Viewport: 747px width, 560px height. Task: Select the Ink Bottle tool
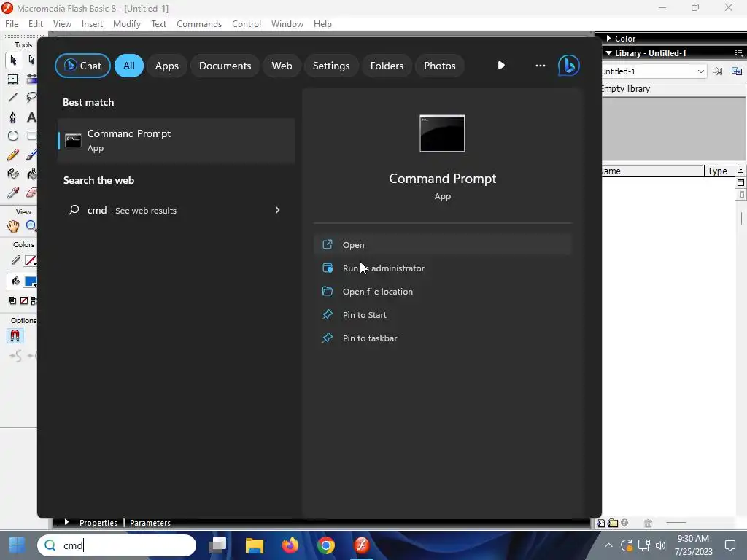[x=13, y=174]
